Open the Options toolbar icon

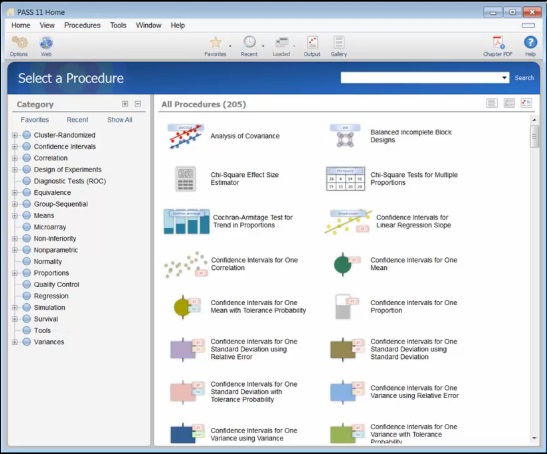click(19, 43)
